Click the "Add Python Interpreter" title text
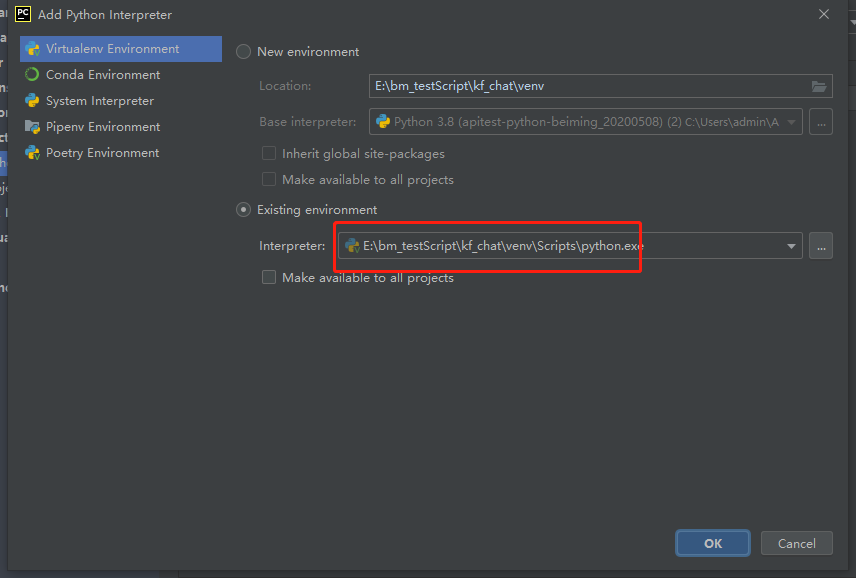 105,15
